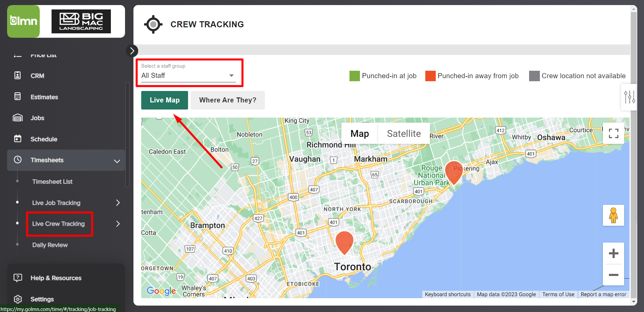Click the Timesheets clock icon

(x=18, y=160)
